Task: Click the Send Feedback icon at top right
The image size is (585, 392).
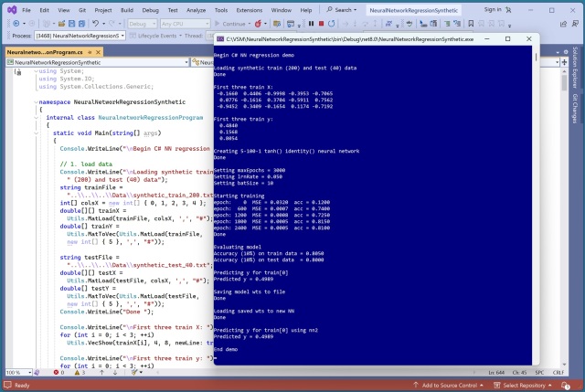Action: 575,24
